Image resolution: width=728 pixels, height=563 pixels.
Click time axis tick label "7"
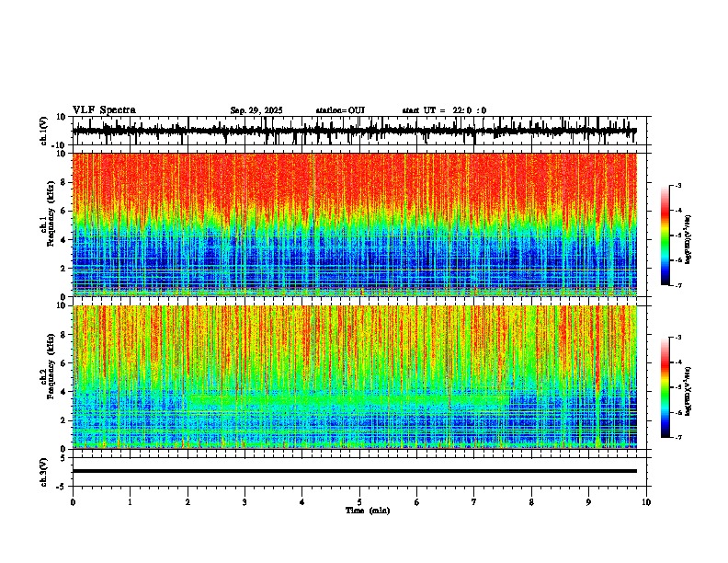[x=474, y=502]
